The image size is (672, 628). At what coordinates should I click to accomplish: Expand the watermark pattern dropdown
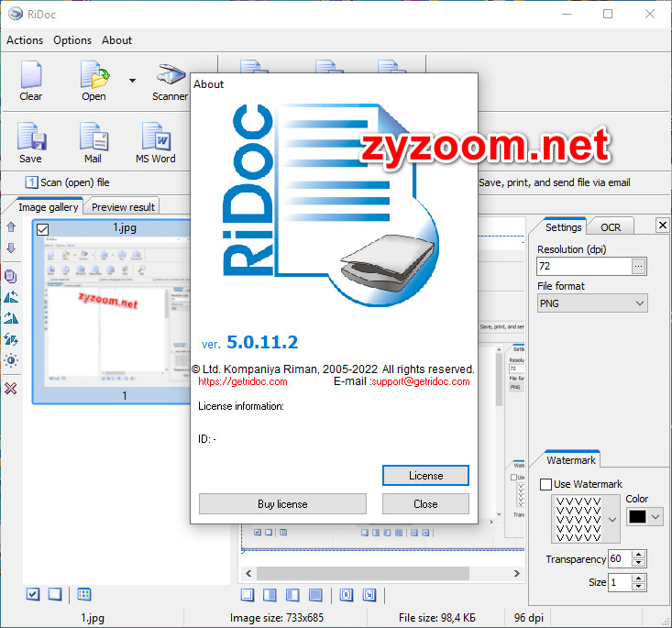(x=612, y=520)
